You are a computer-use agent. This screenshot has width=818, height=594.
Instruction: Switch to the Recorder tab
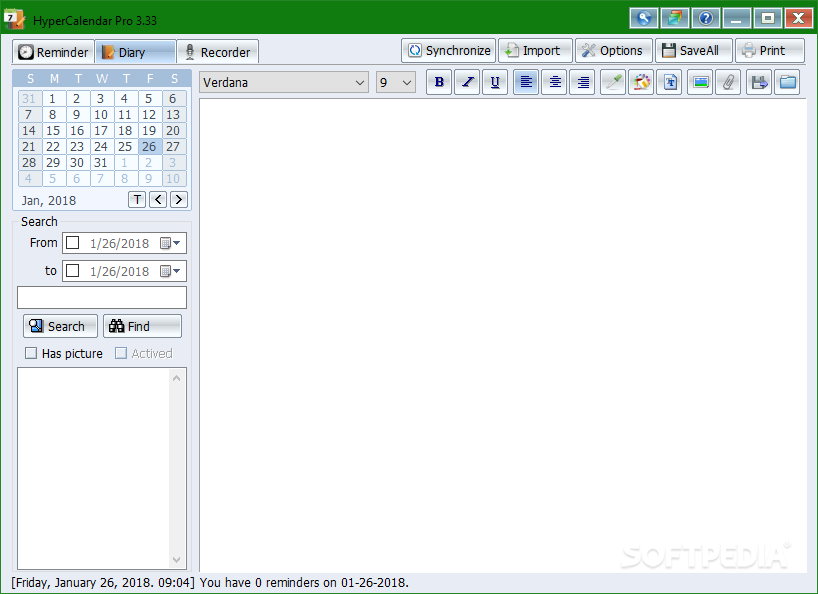218,52
